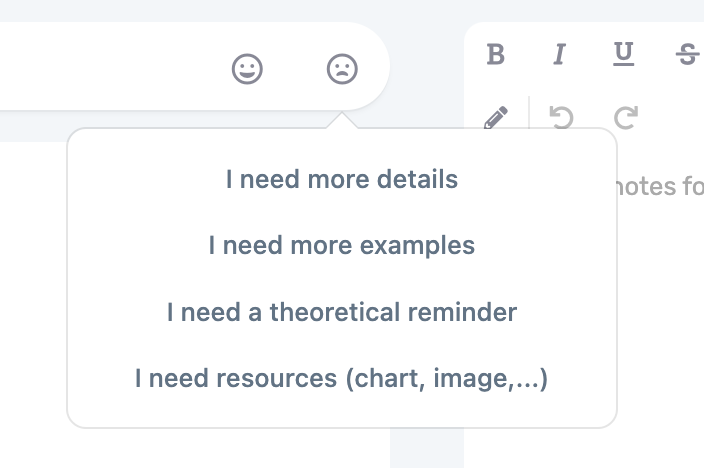Click the vertical divider beside the pencil icon
Image resolution: width=704 pixels, height=468 pixels.
[528, 118]
